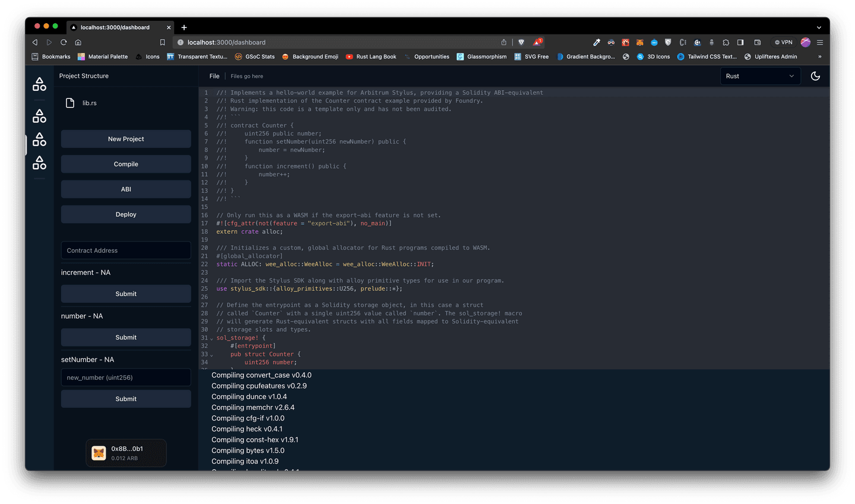The width and height of the screenshot is (855, 504).
Task: Click the browser forward arrow
Action: pos(49,42)
